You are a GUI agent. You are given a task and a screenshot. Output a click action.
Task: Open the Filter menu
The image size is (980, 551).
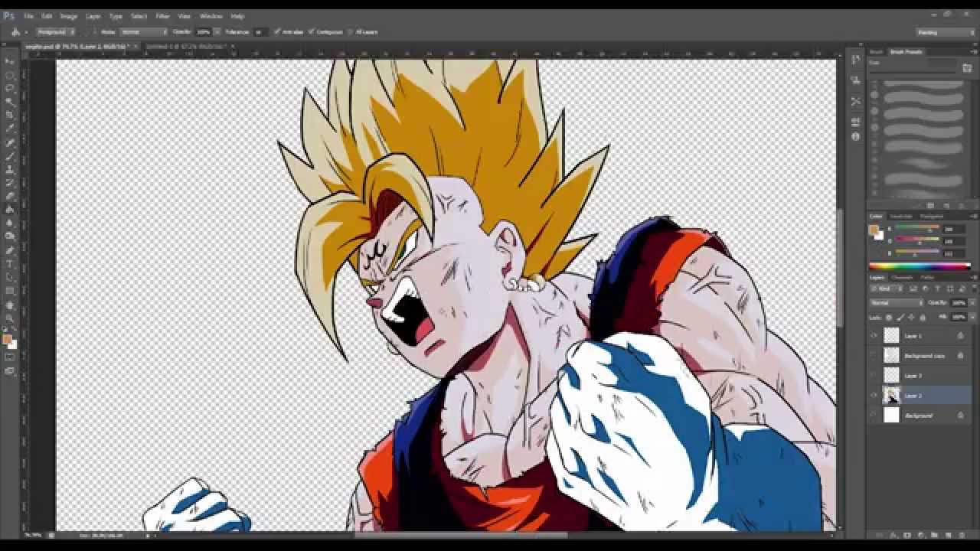(x=162, y=16)
